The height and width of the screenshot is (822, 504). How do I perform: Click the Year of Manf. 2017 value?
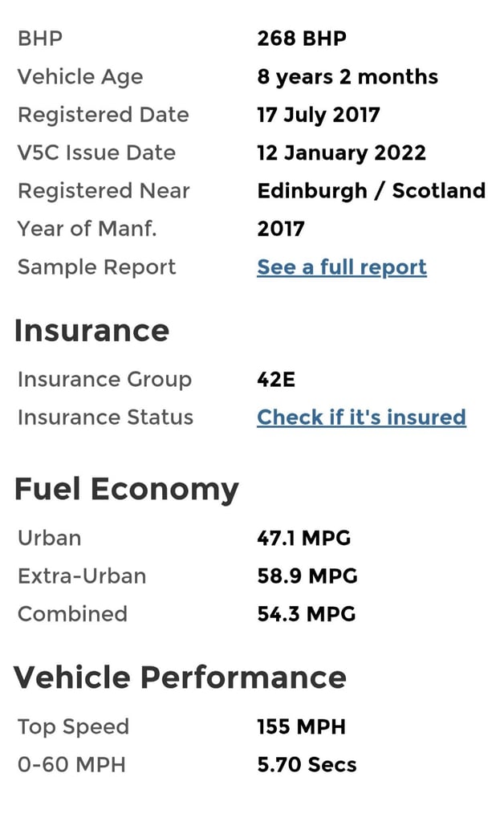(x=281, y=229)
